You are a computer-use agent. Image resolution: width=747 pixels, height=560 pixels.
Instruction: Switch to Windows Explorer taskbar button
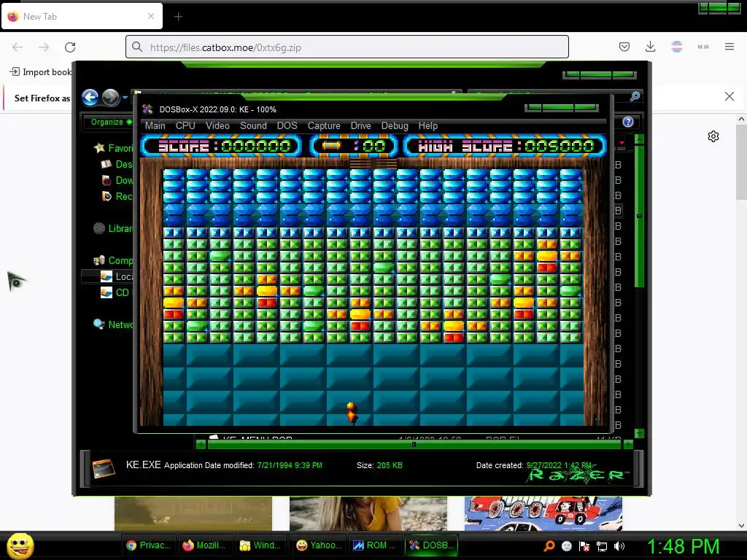(x=262, y=545)
